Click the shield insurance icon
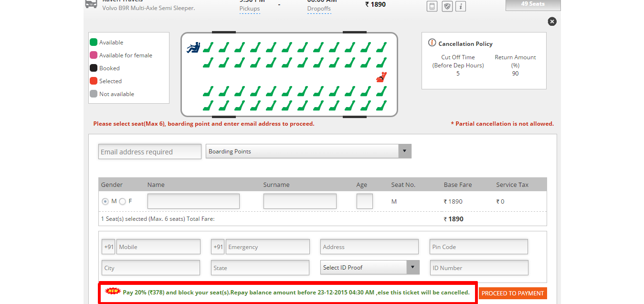 (447, 6)
